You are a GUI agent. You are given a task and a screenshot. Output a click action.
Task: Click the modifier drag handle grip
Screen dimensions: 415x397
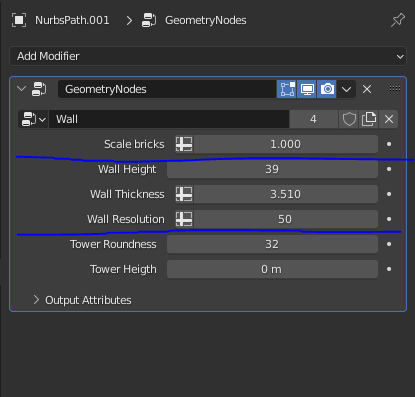(395, 88)
